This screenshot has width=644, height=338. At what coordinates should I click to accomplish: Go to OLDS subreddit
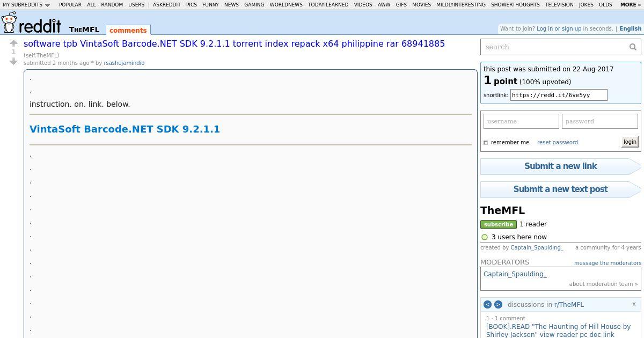click(605, 5)
